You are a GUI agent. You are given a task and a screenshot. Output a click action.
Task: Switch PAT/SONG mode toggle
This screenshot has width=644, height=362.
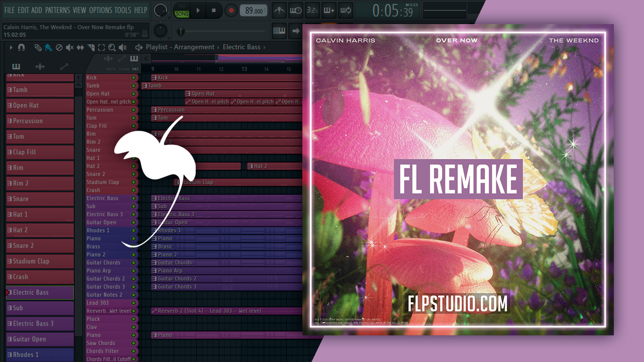182,10
